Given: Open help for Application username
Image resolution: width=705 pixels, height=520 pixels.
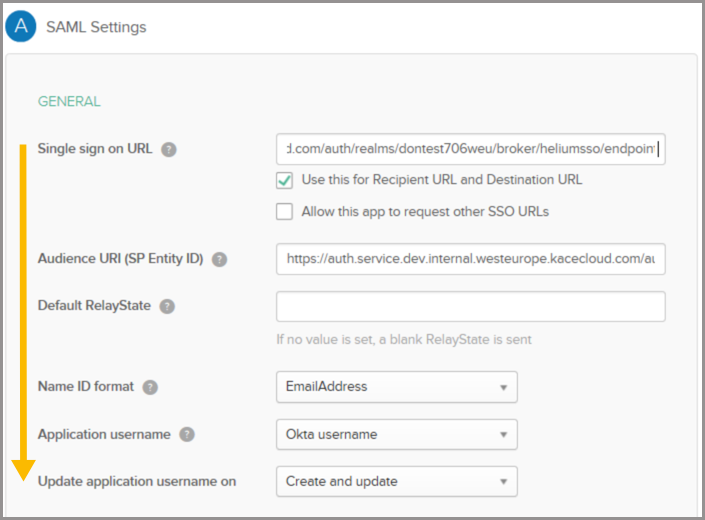Looking at the screenshot, I should coord(187,435).
